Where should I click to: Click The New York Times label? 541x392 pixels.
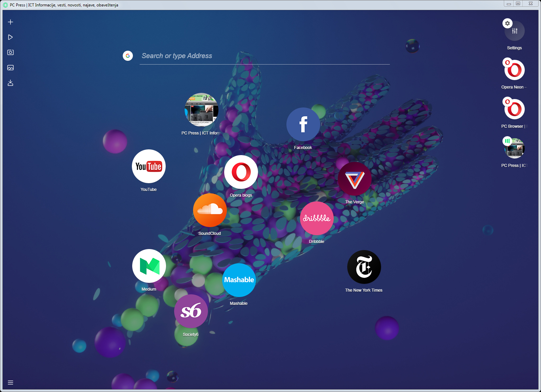(x=364, y=290)
